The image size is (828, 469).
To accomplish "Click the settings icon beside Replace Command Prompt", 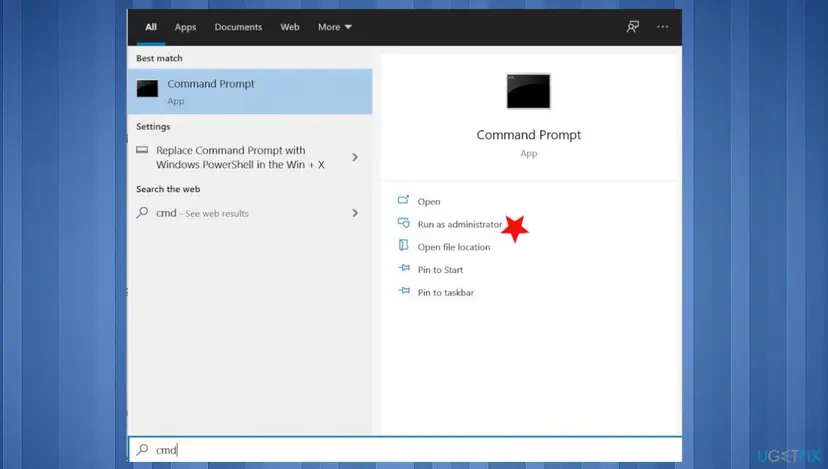I will pyautogui.click(x=142, y=150).
